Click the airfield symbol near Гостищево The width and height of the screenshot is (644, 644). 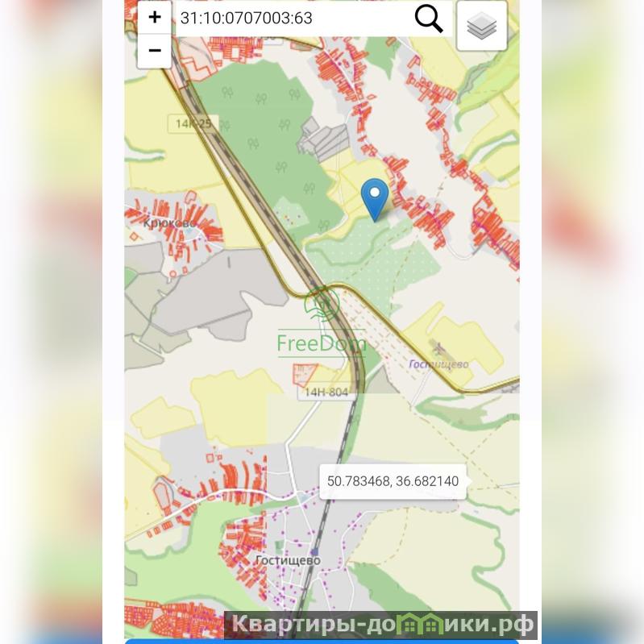click(x=438, y=348)
